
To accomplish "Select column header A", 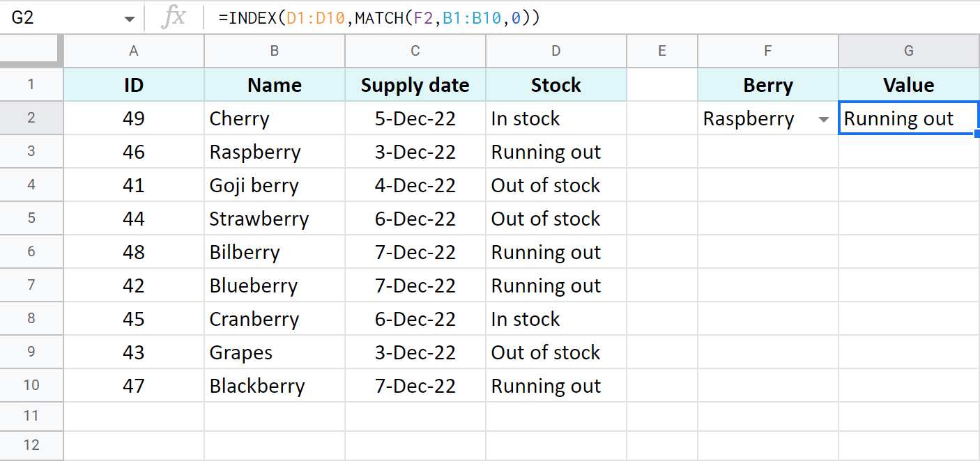I will tap(133, 50).
